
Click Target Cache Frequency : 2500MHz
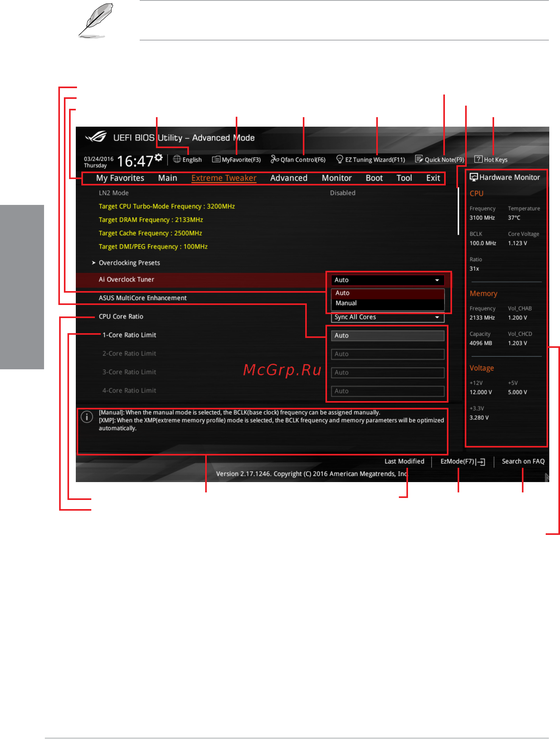150,233
